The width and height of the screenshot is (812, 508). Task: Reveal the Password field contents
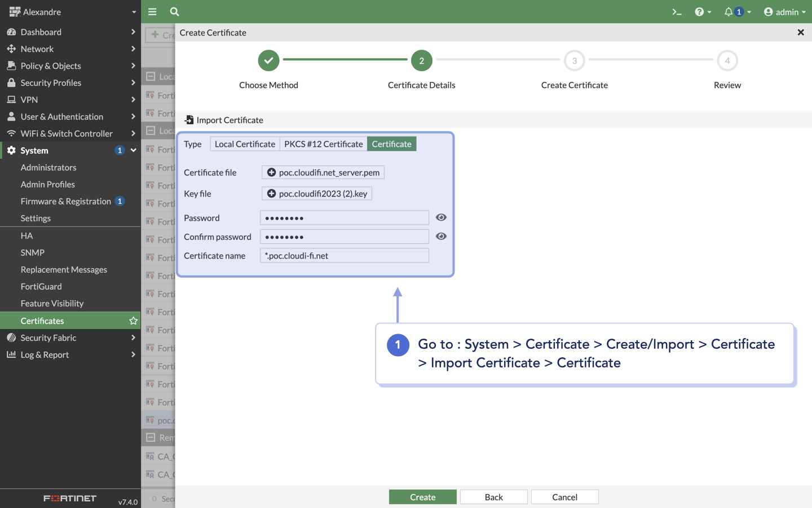pos(441,217)
